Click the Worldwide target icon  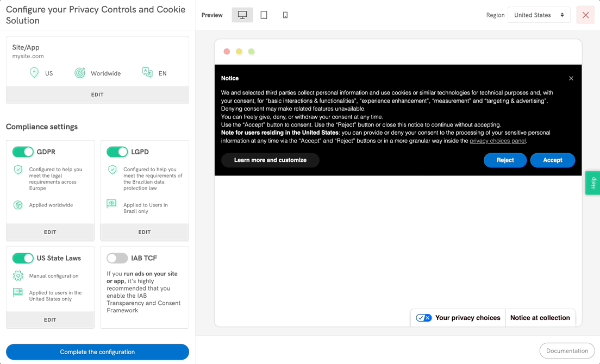pyautogui.click(x=80, y=73)
